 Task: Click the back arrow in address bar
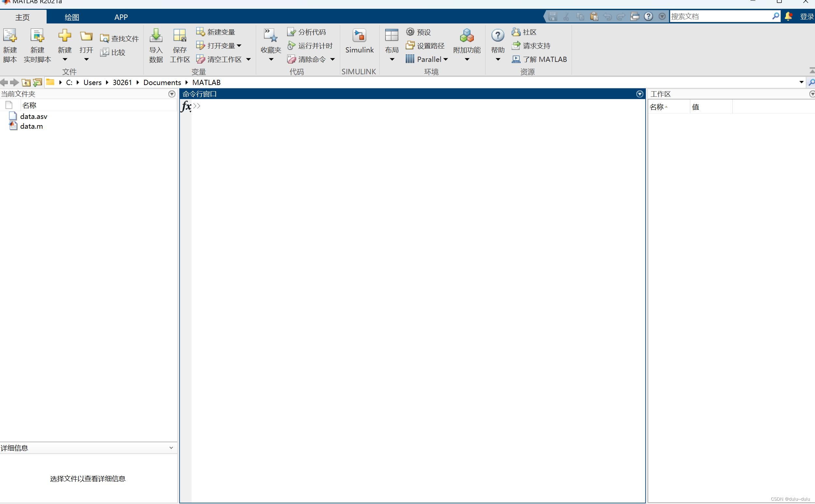tap(4, 82)
